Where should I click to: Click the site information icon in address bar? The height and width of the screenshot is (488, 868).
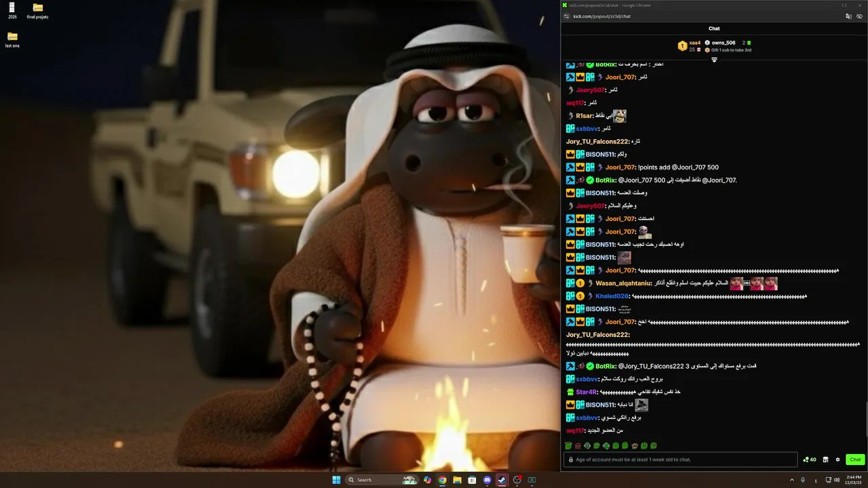(566, 16)
